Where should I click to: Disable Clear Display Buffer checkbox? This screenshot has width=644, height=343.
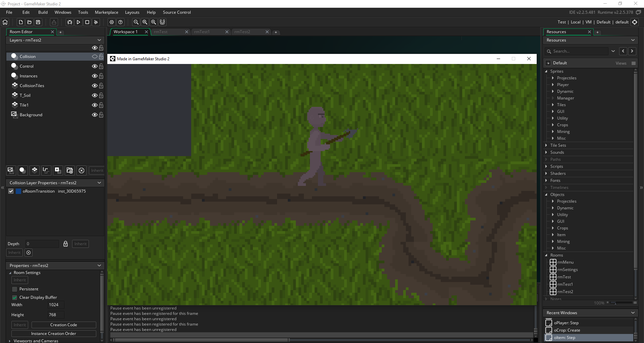[14, 297]
